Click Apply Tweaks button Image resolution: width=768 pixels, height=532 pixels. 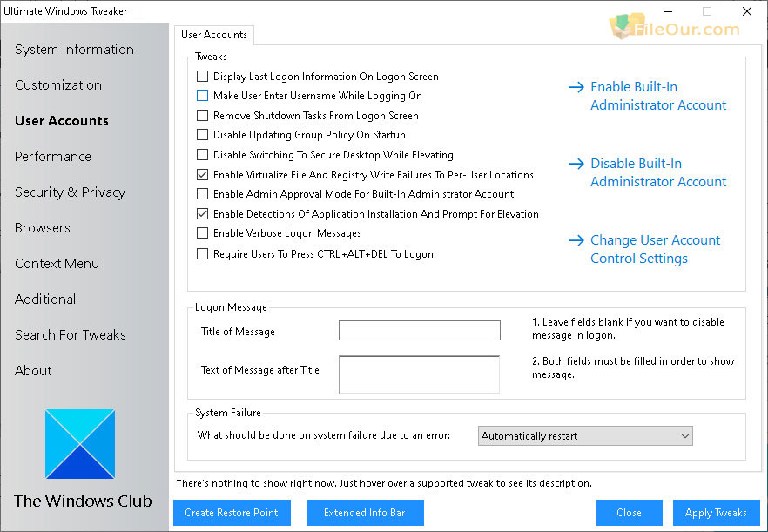tap(716, 513)
